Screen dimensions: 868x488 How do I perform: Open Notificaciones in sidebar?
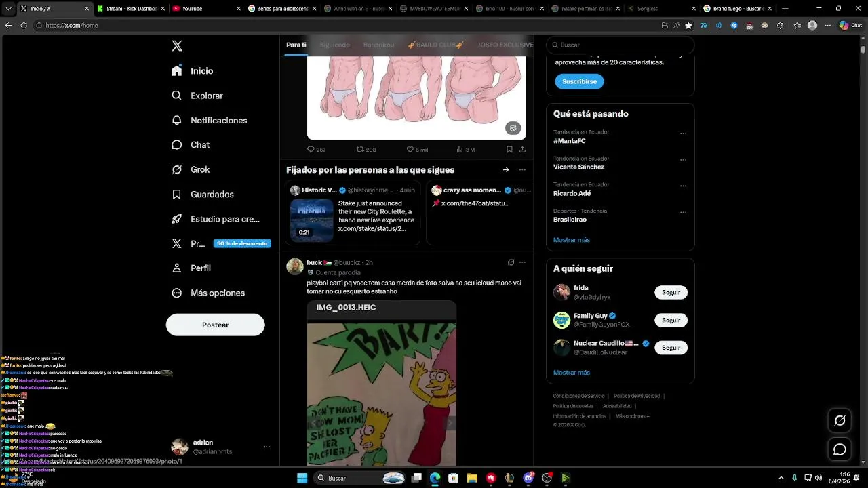(210, 120)
